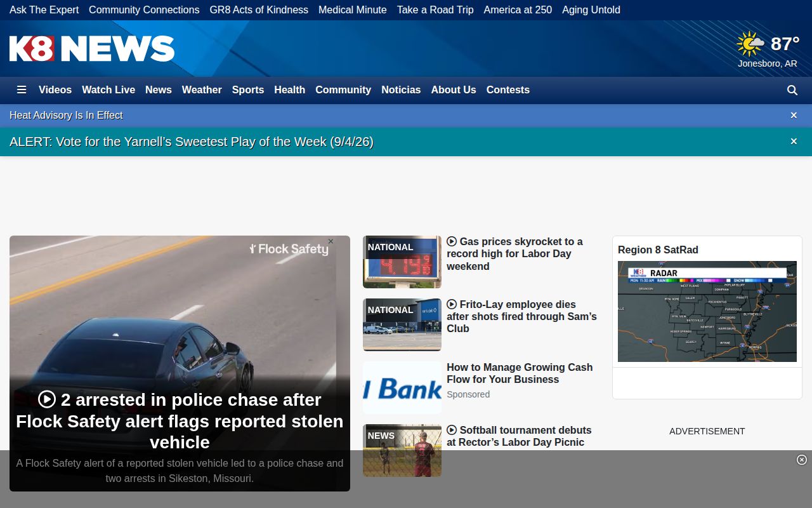
Task: Click the 87° temperature reading
Action: pos(785,44)
